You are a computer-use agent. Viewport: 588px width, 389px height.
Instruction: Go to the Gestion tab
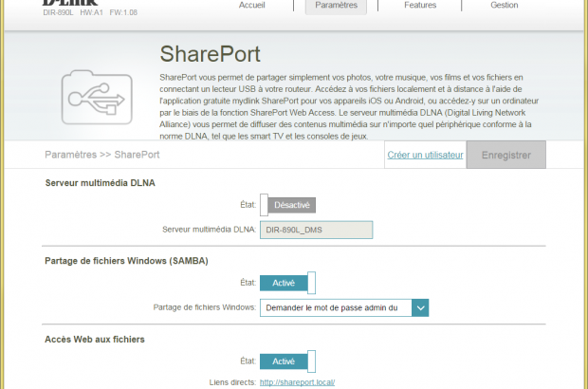pos(504,5)
